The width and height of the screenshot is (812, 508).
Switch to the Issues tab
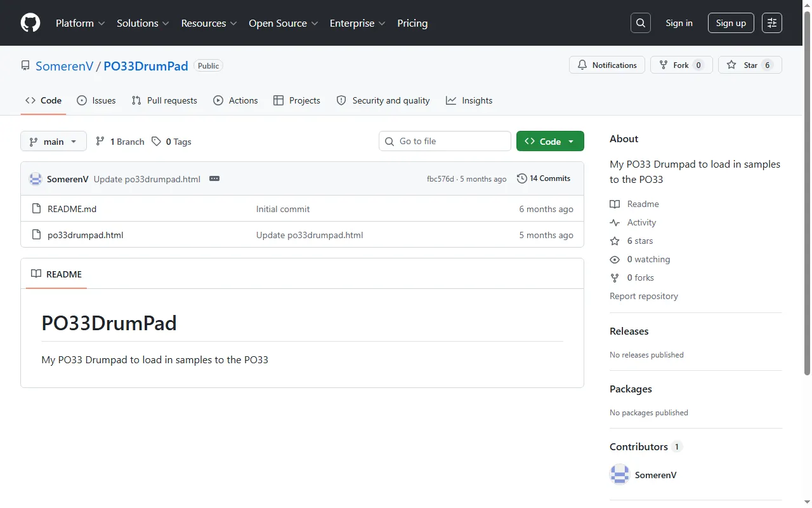[x=96, y=100]
